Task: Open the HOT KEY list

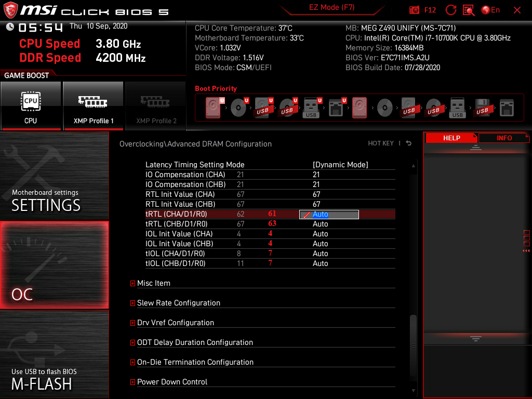Action: point(381,143)
